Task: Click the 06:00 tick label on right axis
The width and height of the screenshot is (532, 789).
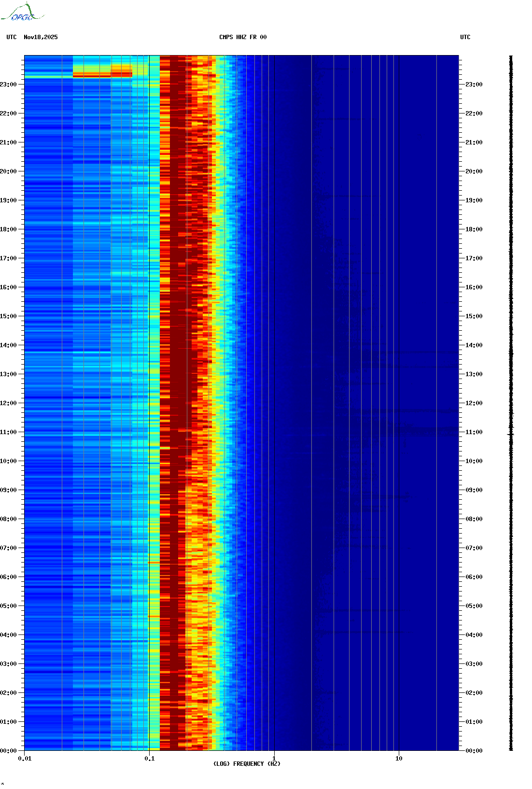Action: pos(474,577)
